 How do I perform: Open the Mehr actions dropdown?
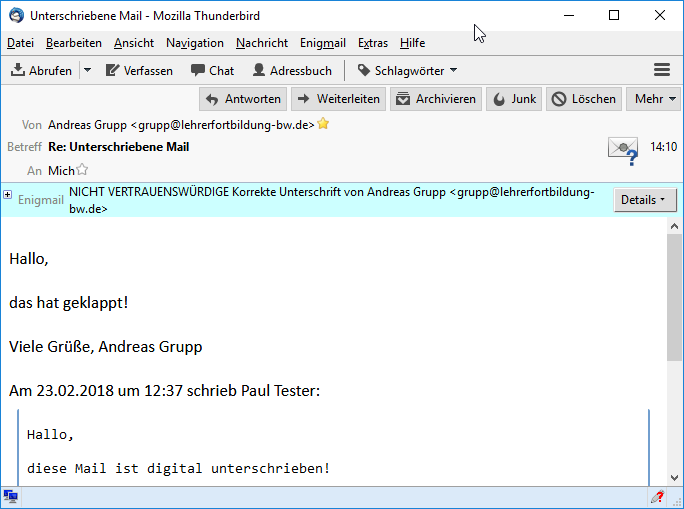[654, 99]
